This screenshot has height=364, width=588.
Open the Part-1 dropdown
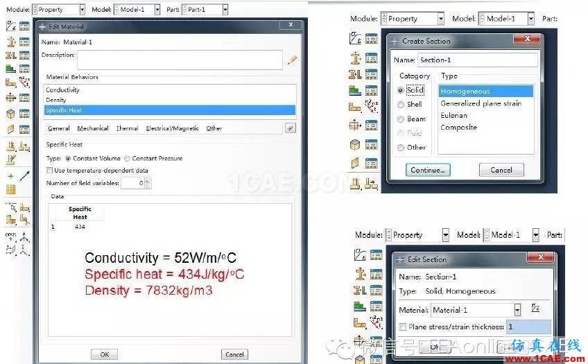[225, 10]
